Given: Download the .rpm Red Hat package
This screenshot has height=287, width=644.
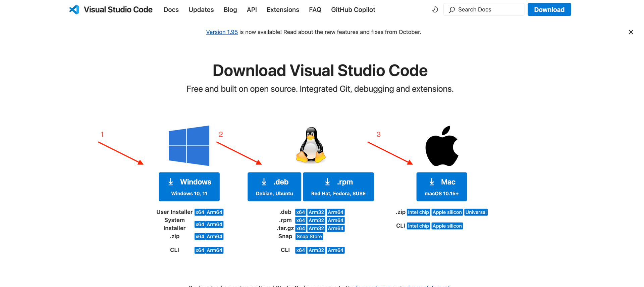Looking at the screenshot, I should click(x=338, y=187).
